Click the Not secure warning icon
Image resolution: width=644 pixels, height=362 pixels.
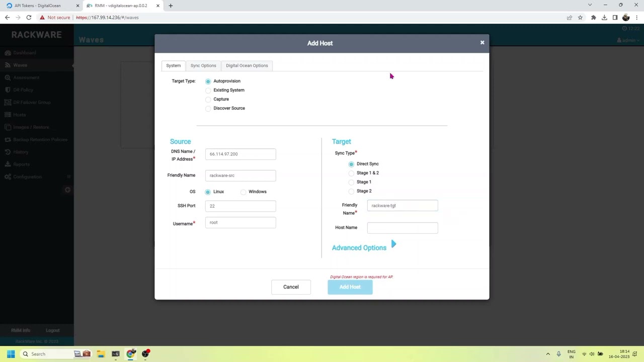pyautogui.click(x=42, y=18)
